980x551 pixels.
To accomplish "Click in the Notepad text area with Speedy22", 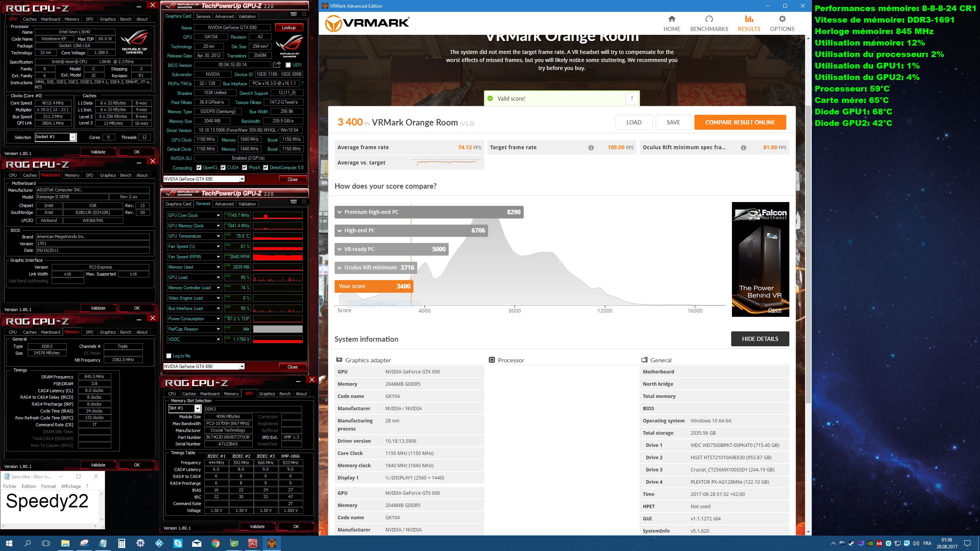I will click(x=50, y=507).
